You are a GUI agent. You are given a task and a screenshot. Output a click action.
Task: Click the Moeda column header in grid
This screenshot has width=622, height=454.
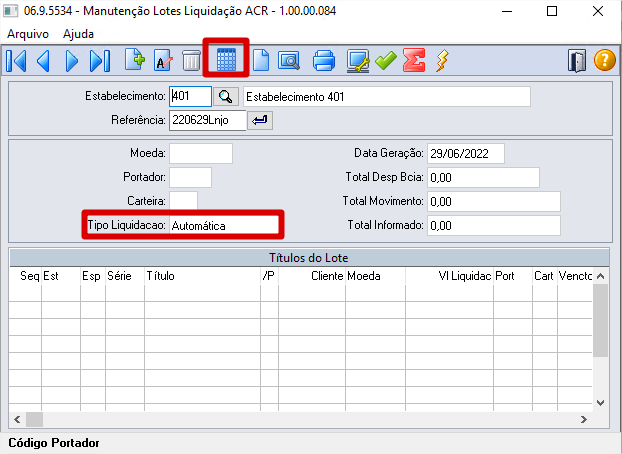tap(375, 276)
